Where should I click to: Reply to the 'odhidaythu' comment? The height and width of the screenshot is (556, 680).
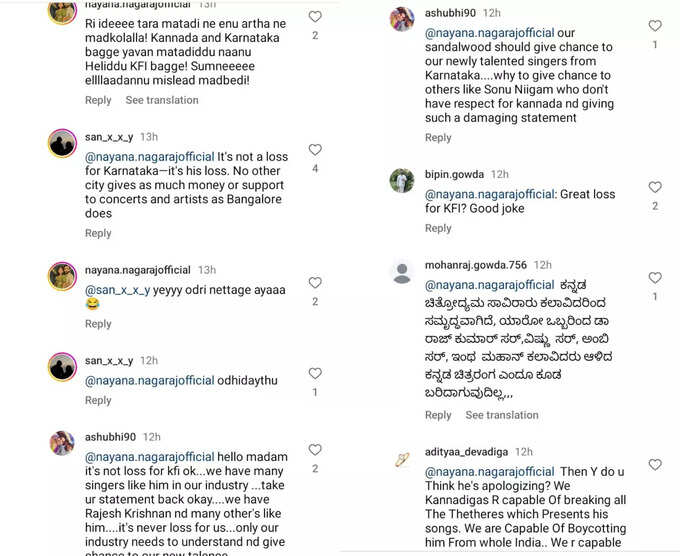(x=98, y=400)
